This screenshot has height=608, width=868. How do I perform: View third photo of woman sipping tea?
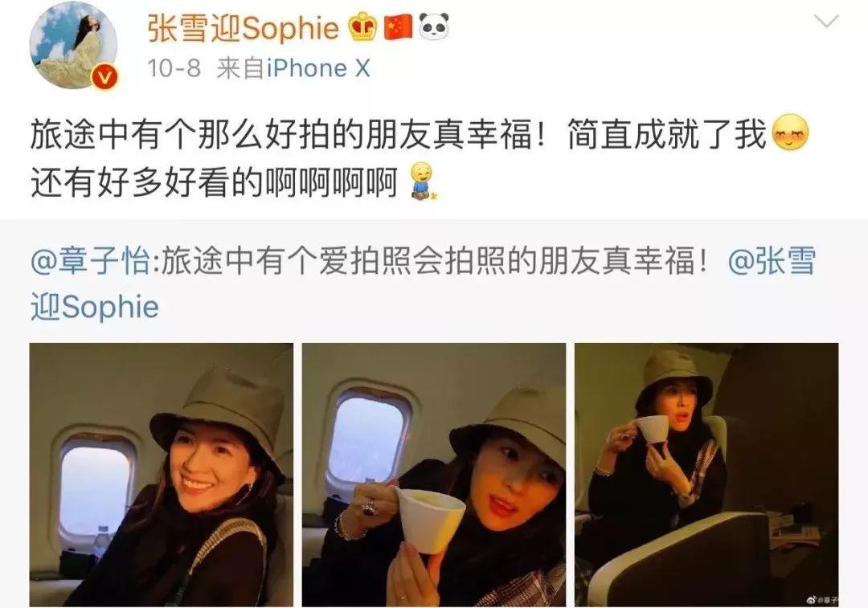(707, 475)
